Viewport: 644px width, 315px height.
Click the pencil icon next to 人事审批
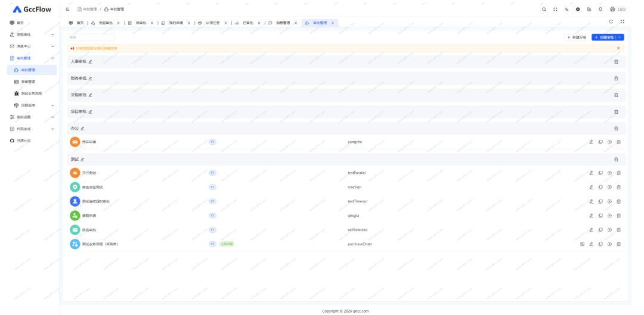click(91, 61)
